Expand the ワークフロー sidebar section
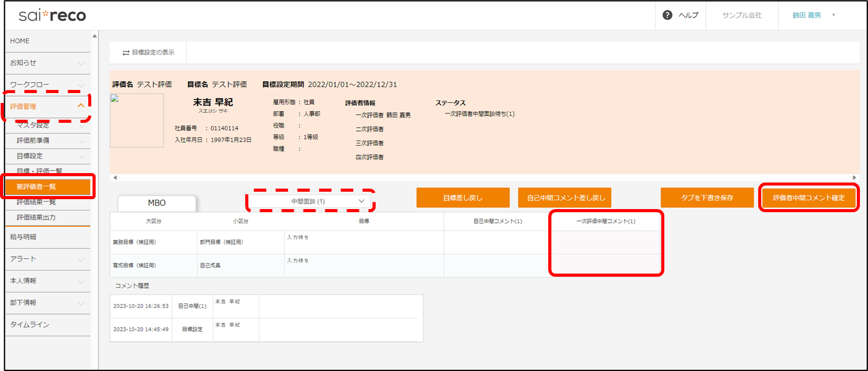 click(x=81, y=85)
